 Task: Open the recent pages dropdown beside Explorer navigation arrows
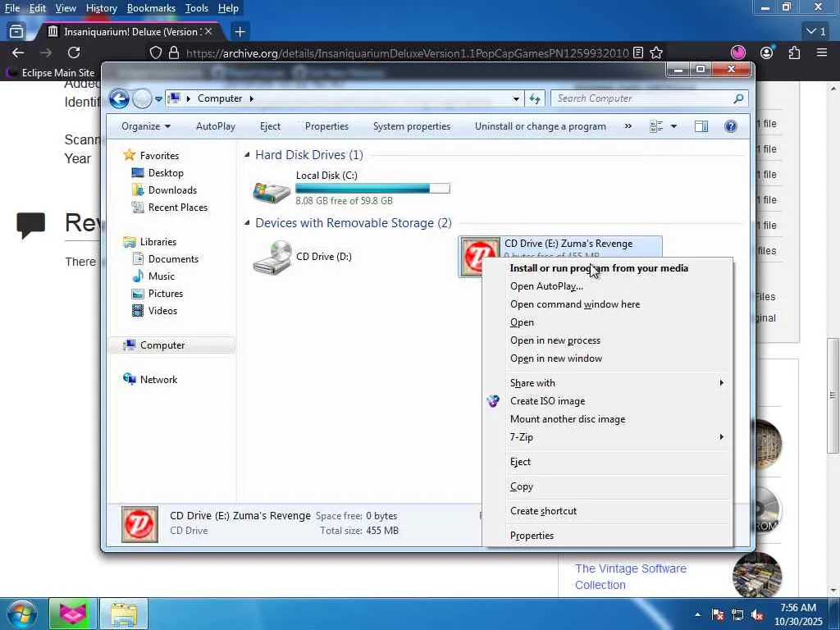[x=158, y=98]
